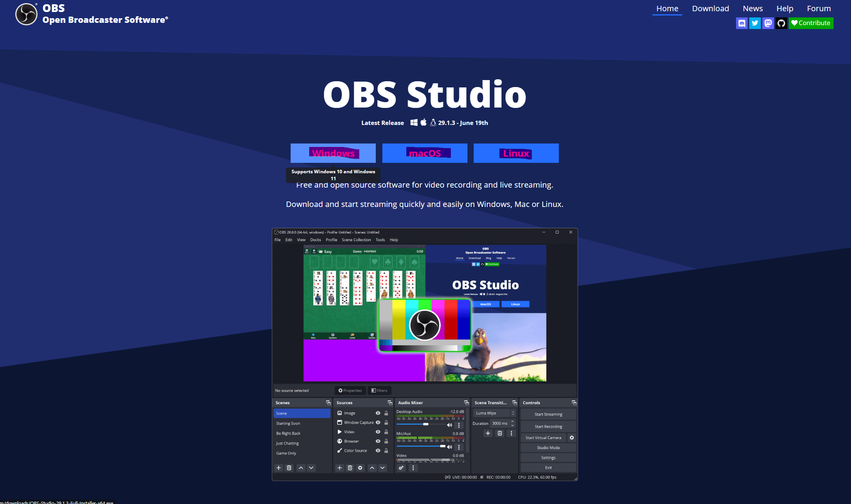The image size is (851, 504).
Task: Click the Duration 3000 ms stepper arrows
Action: point(512,423)
